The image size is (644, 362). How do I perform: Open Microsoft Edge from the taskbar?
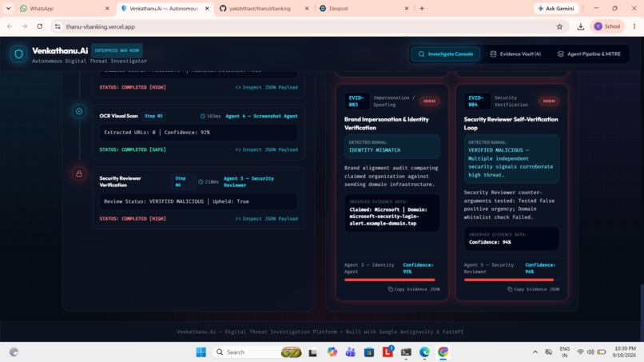tap(424, 352)
